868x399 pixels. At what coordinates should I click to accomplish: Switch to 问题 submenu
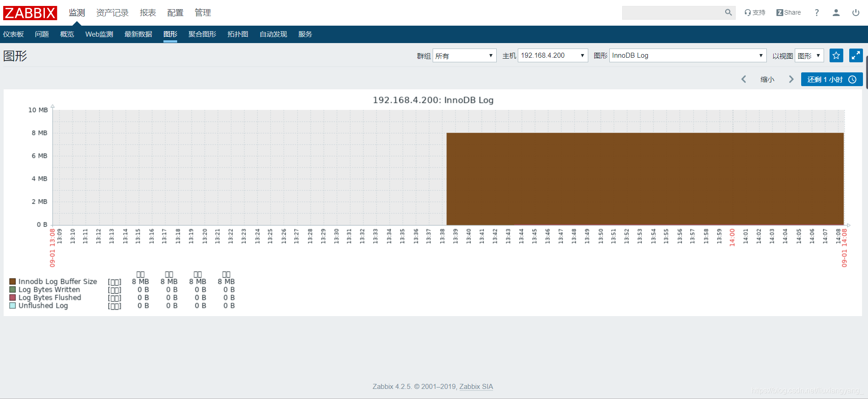click(42, 34)
